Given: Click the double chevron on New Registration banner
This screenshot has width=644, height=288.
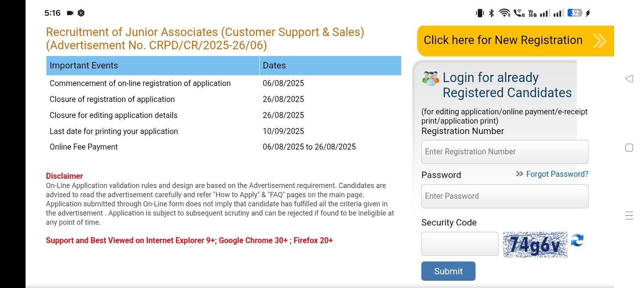Looking at the screenshot, I should pyautogui.click(x=600, y=41).
